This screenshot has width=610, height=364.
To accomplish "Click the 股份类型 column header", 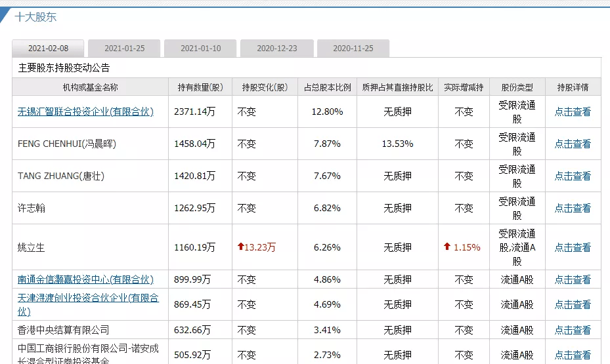I will pyautogui.click(x=517, y=87).
